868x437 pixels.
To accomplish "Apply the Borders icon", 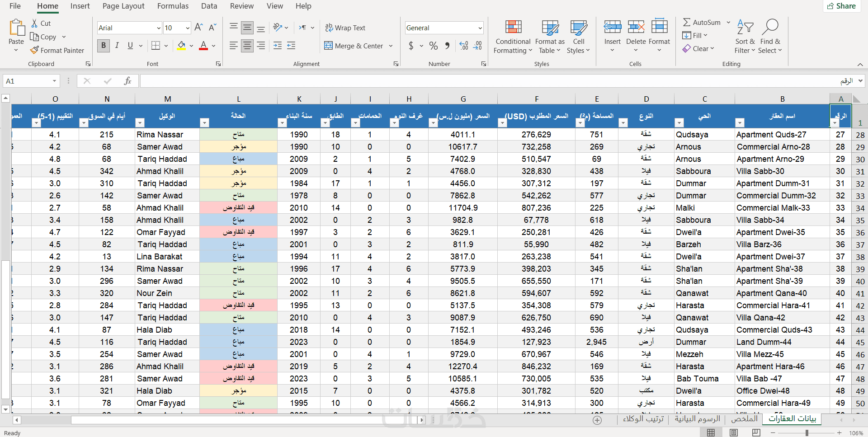I will 156,46.
